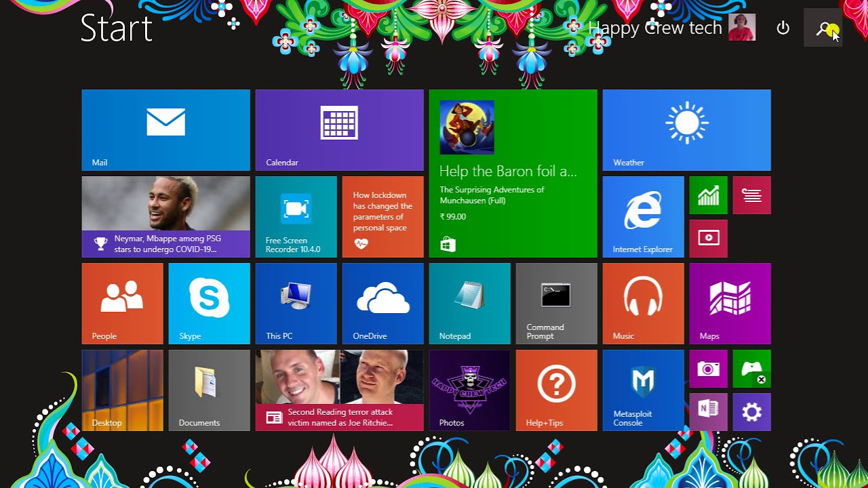Open the lockdown personal space health tile
The width and height of the screenshot is (868, 488).
(x=382, y=217)
